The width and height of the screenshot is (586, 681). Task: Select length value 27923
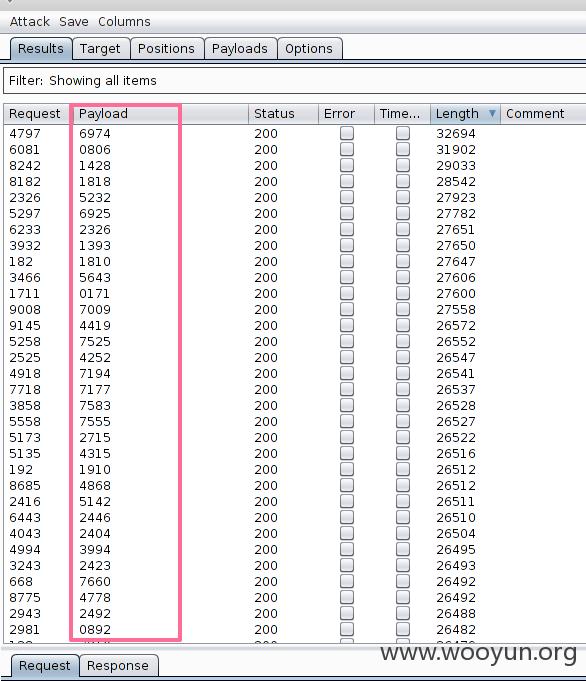pyautogui.click(x=456, y=198)
